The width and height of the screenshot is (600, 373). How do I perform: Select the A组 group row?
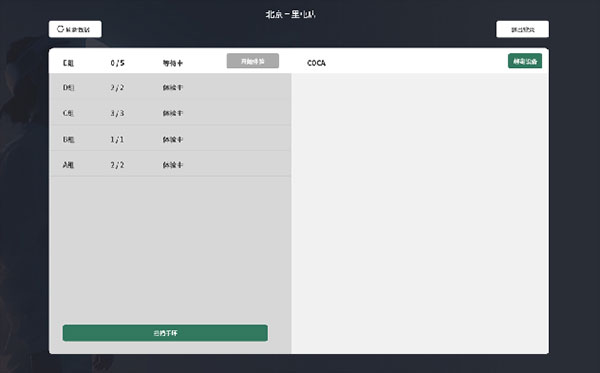tap(170, 165)
